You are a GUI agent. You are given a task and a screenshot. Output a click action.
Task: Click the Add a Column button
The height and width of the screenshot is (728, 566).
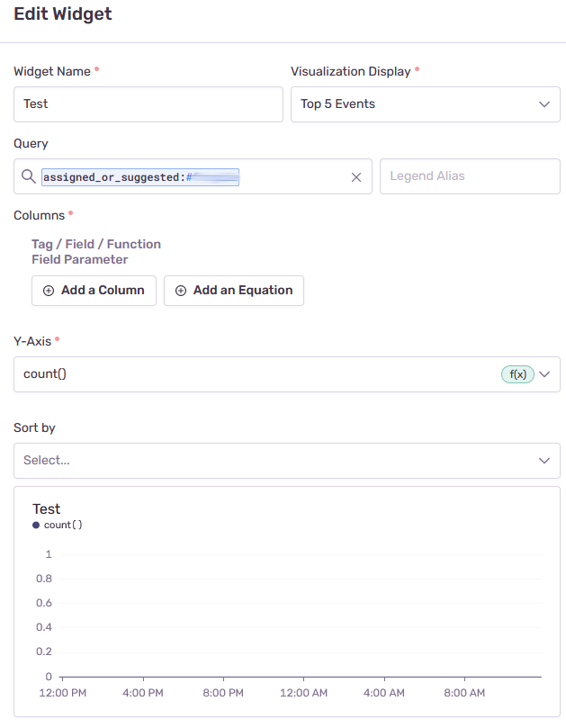pos(94,291)
